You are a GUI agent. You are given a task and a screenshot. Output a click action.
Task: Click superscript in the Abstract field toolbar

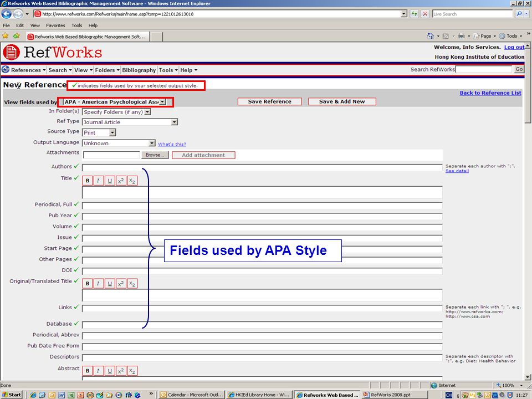pyautogui.click(x=121, y=371)
